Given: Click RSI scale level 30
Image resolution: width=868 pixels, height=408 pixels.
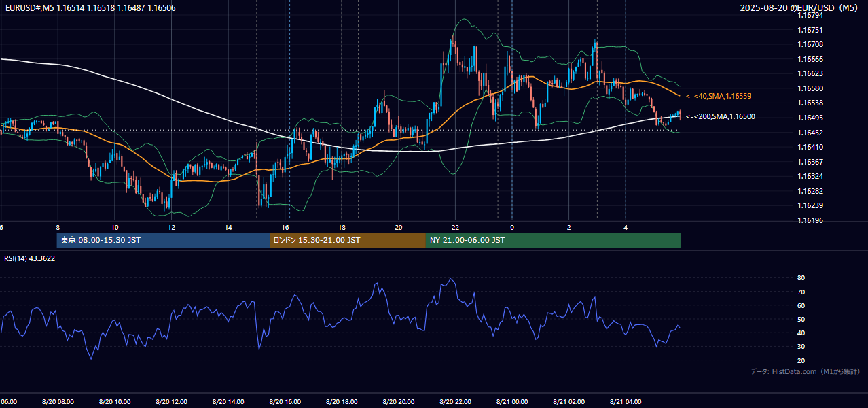Looking at the screenshot, I should point(801,347).
